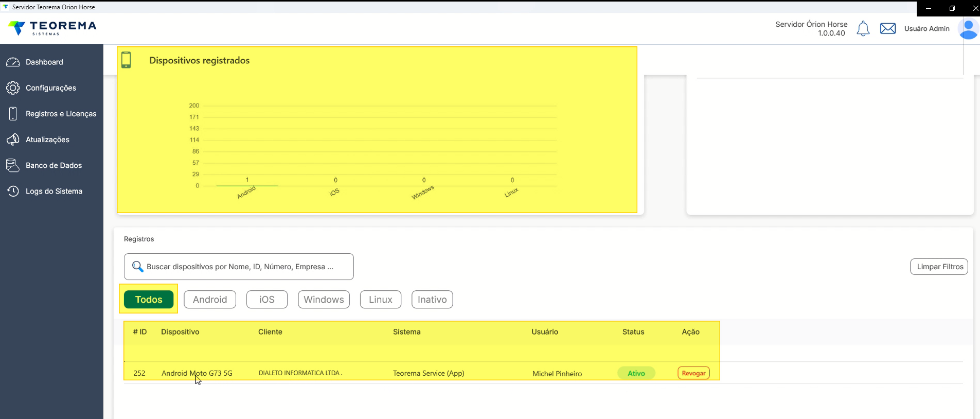
Task: Open the user avatar profile icon
Action: point(968,29)
